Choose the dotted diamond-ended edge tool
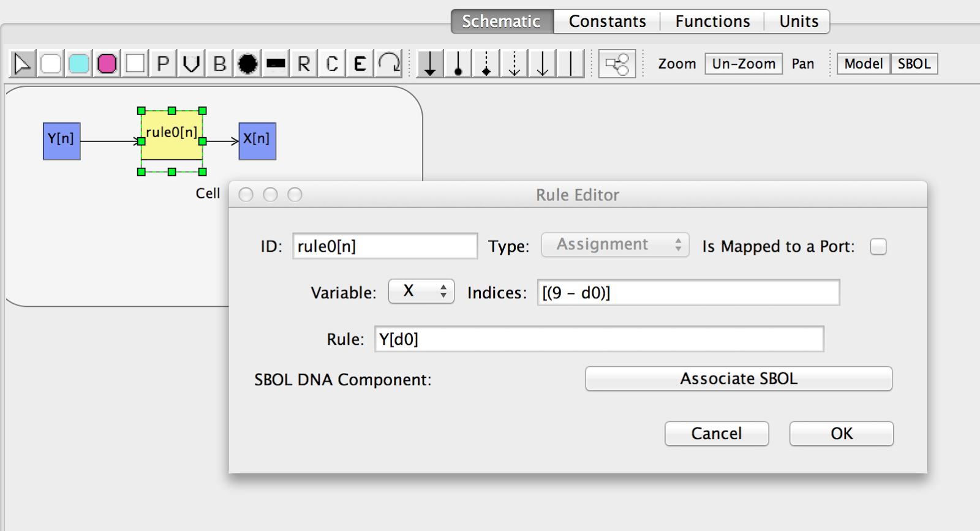 [486, 64]
